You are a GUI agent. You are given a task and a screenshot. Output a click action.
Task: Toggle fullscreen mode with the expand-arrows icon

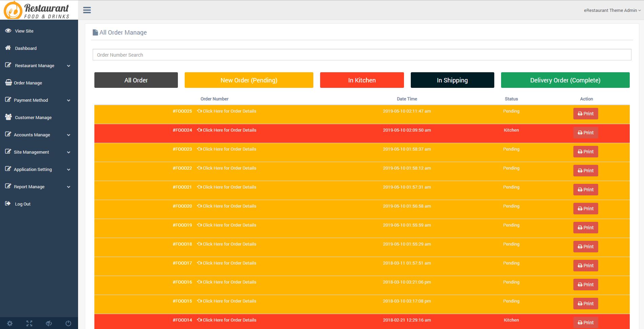tap(29, 323)
